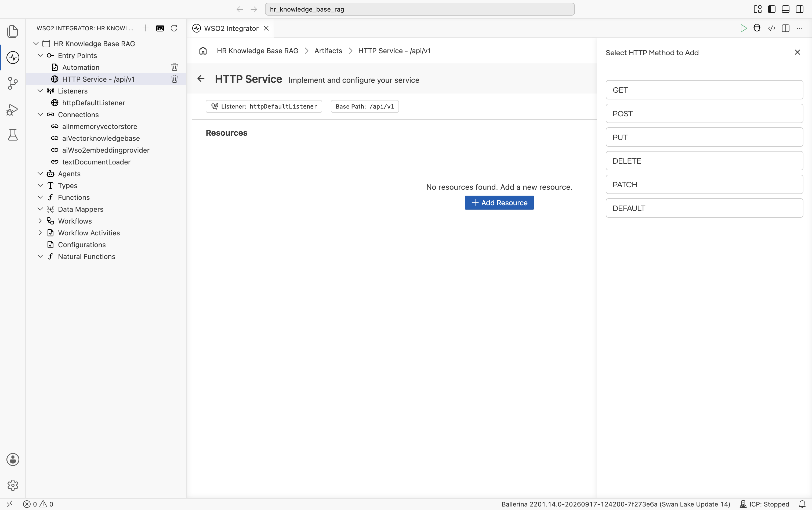
Task: Click Artifacts in the breadcrumb
Action: 328,51
